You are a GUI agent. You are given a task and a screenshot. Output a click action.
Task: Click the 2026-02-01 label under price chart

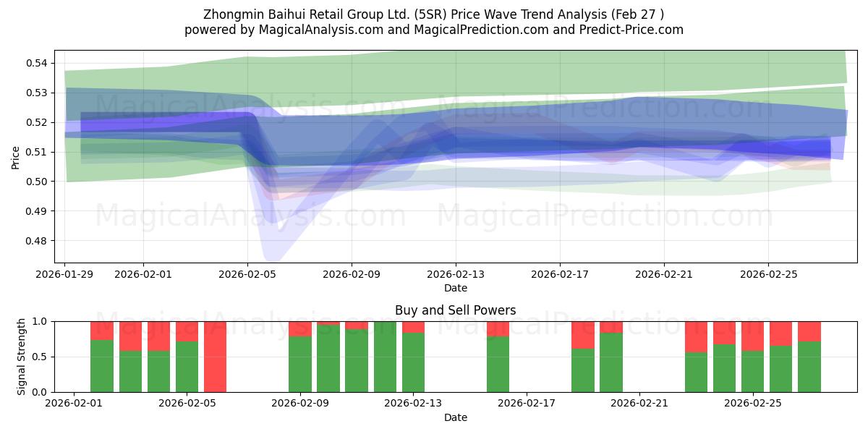[x=143, y=274]
